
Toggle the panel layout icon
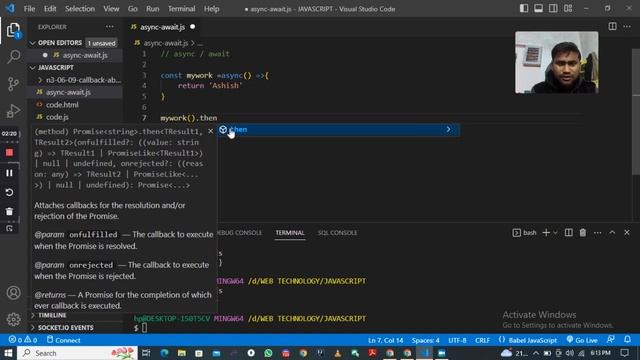(538, 9)
